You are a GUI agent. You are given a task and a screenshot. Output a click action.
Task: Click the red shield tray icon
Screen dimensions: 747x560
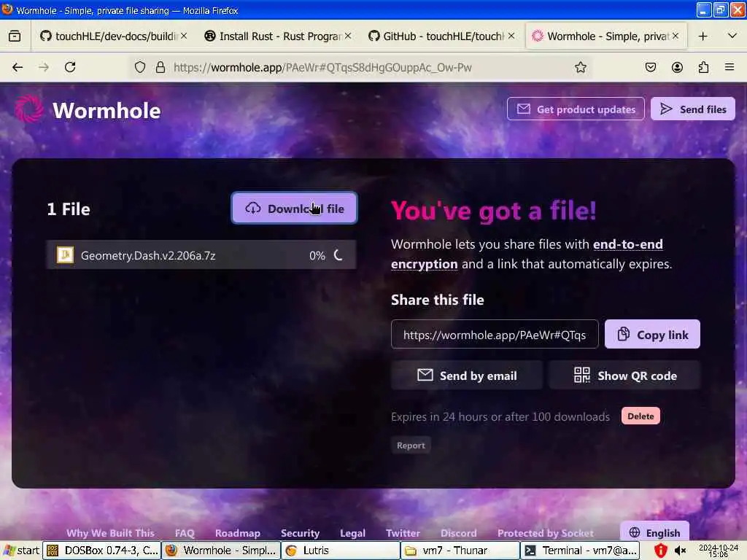click(x=660, y=551)
